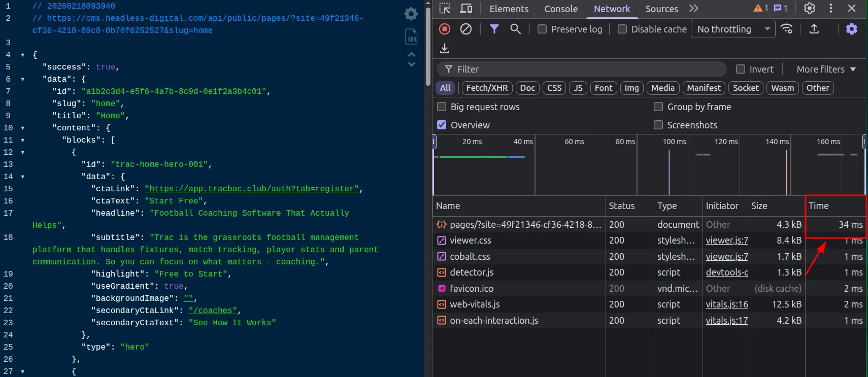
Task: Filter requests by Fetch/XHR
Action: point(487,88)
